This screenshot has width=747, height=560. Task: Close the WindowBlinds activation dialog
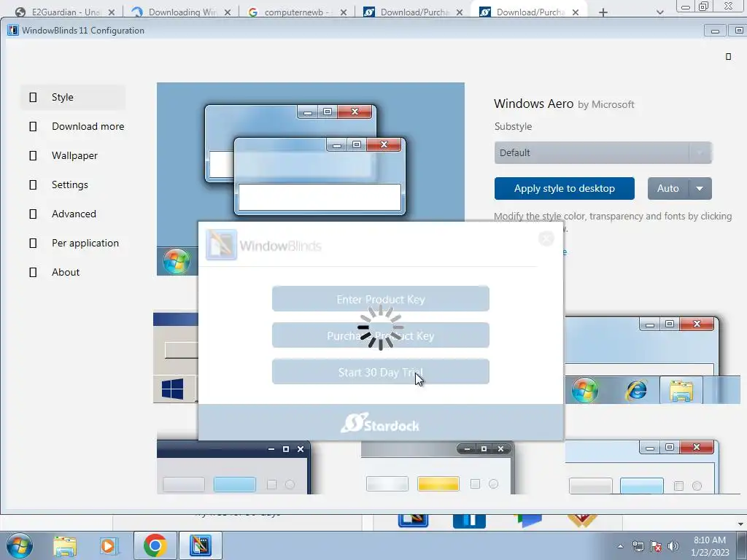click(x=546, y=238)
